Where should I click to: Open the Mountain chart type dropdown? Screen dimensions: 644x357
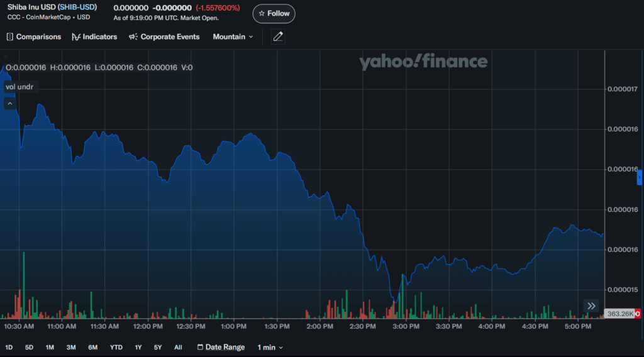click(233, 37)
